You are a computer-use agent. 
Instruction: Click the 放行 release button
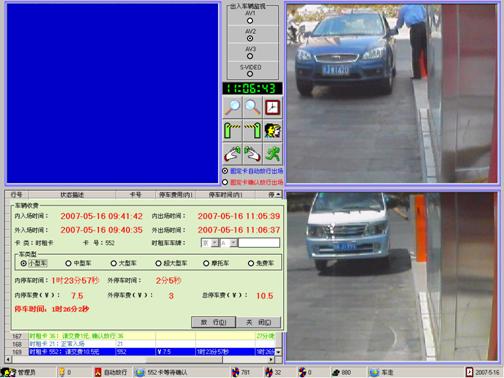pos(214,322)
